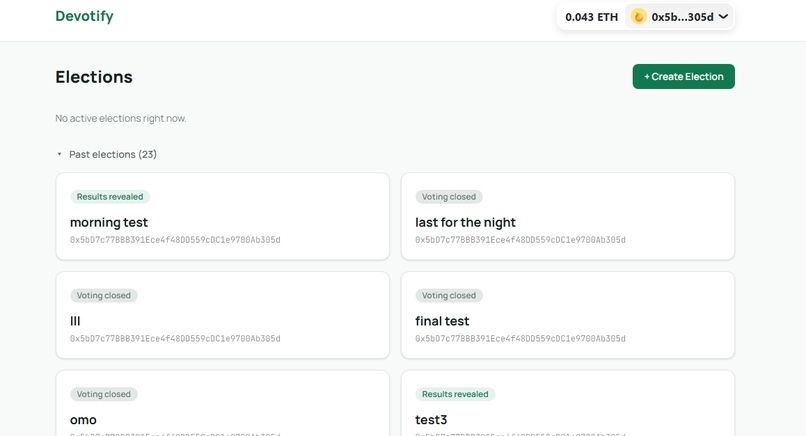This screenshot has width=806, height=436.
Task: Click the address under last for the night
Action: [520, 240]
